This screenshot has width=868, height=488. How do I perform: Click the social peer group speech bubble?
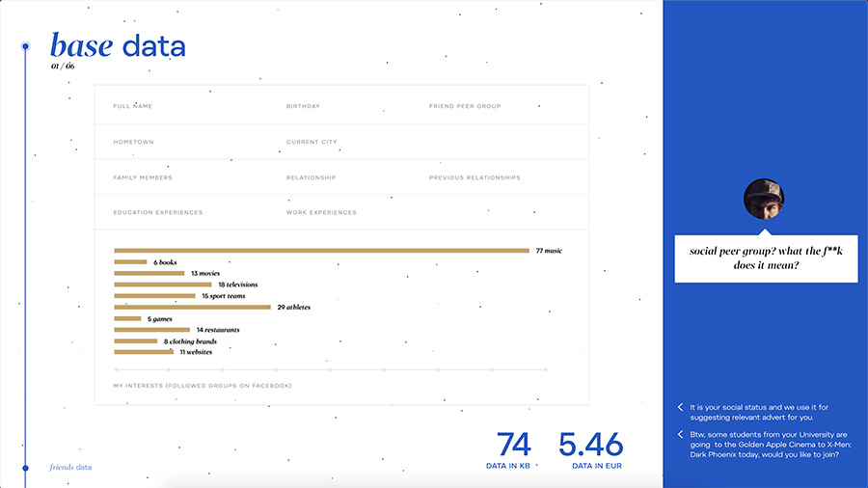(766, 258)
